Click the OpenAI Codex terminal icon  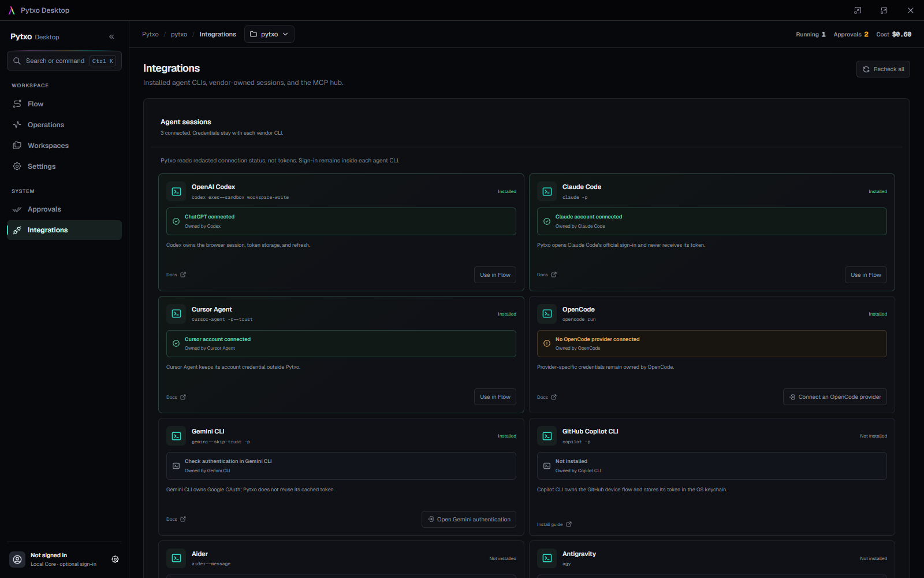pyautogui.click(x=176, y=191)
